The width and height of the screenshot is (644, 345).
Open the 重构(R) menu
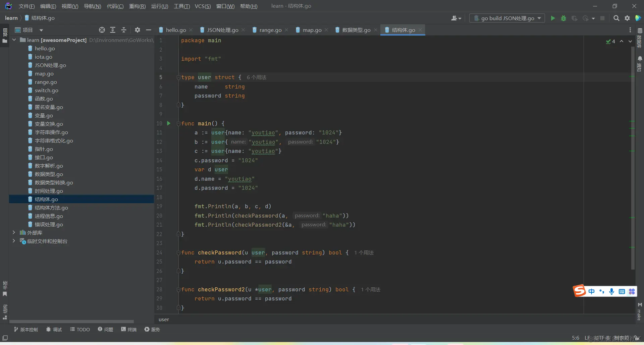pyautogui.click(x=137, y=6)
